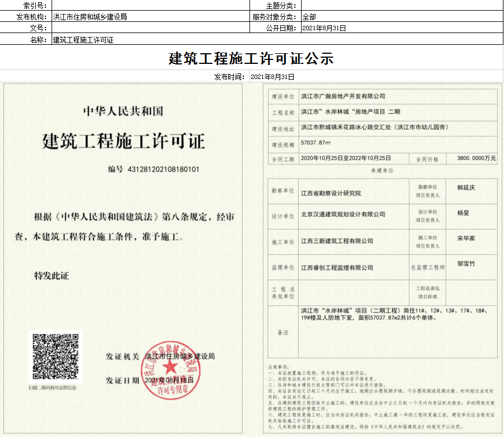Select 建筑工程施工许可证 in the 名称 row
Image resolution: width=504 pixels, height=437 pixels.
(83, 40)
